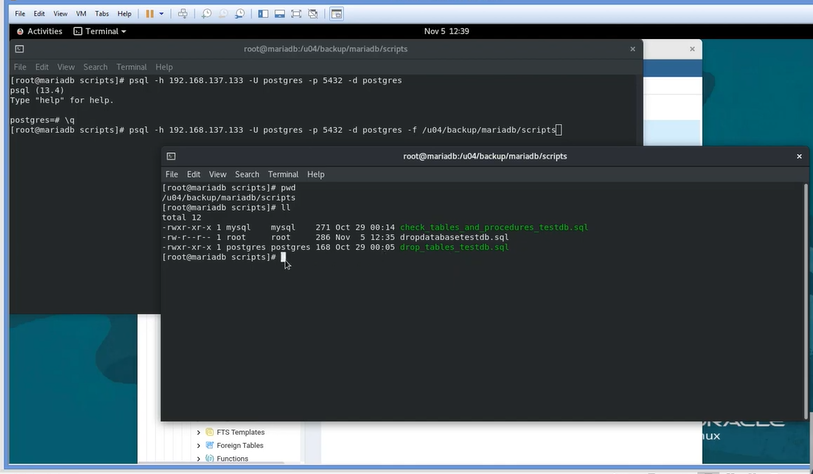
Task: Open the GNOME Activities overview
Action: pos(39,31)
